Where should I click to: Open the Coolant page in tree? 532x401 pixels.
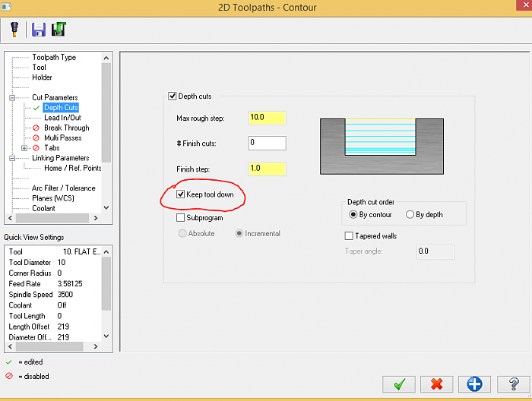click(43, 208)
